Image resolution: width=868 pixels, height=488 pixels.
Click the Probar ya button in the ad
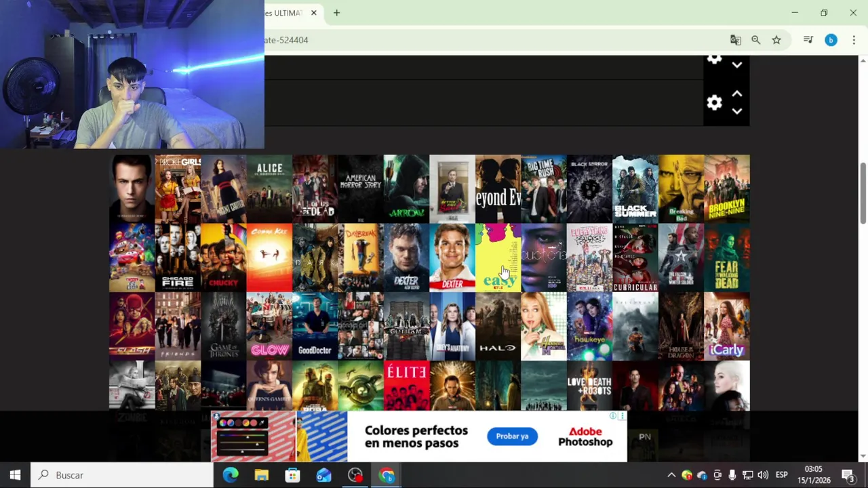click(512, 436)
